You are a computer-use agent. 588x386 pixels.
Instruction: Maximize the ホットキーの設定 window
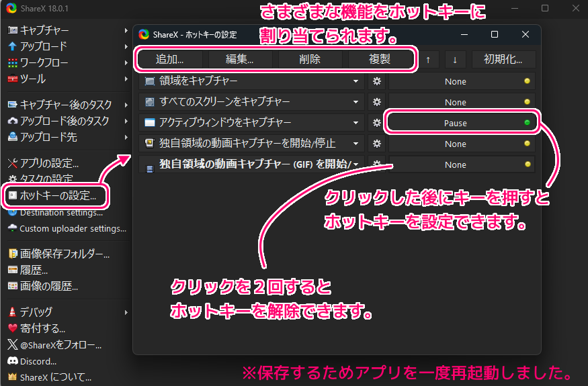point(495,34)
